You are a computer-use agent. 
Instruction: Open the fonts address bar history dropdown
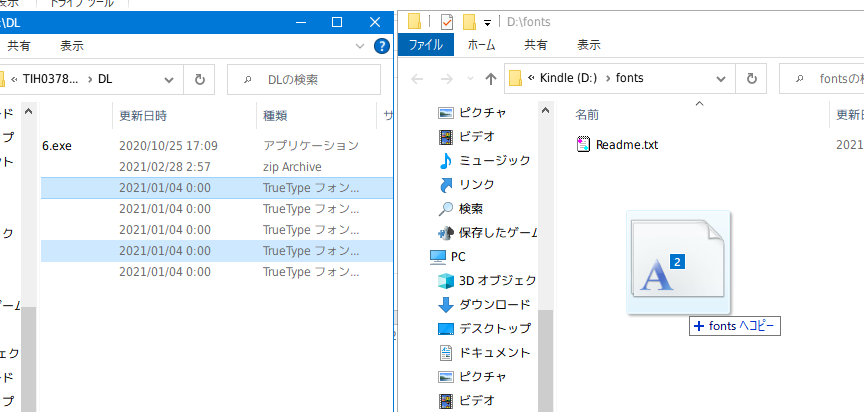tap(723, 78)
